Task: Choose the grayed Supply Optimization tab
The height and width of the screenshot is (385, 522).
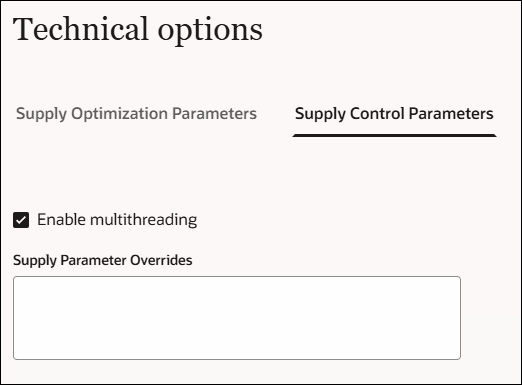Action: click(x=136, y=114)
